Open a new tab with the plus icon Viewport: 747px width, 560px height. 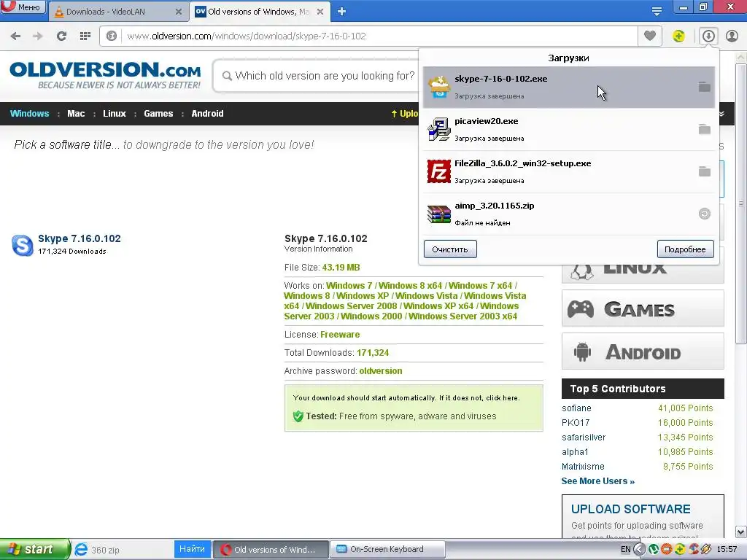click(x=341, y=12)
